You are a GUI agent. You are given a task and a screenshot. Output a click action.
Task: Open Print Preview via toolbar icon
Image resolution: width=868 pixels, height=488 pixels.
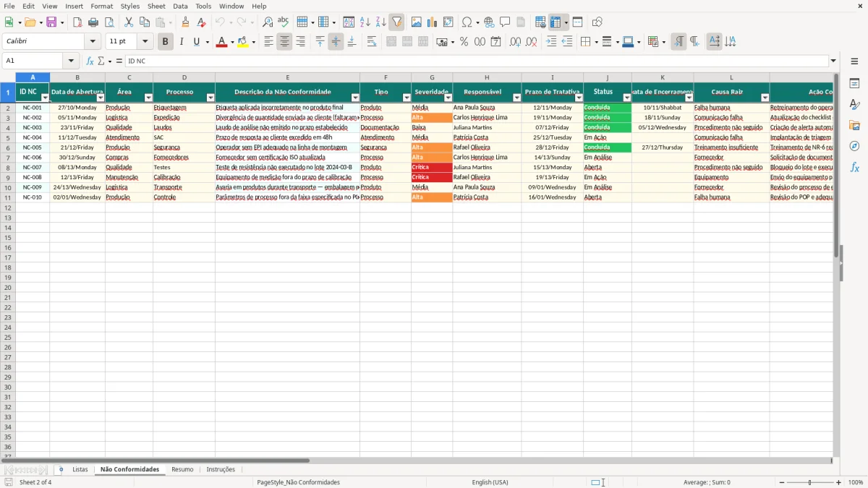(109, 22)
